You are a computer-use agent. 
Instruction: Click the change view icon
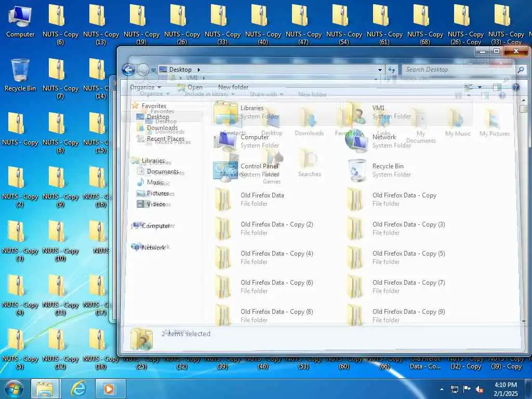pos(469,87)
